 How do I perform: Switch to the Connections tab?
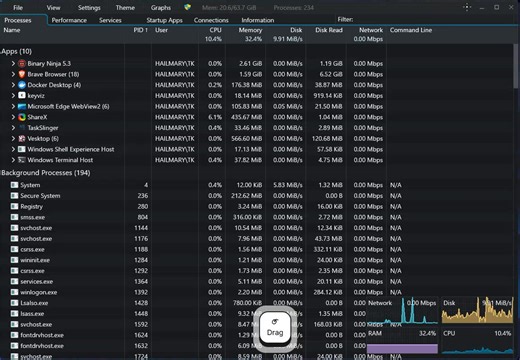pyautogui.click(x=211, y=20)
